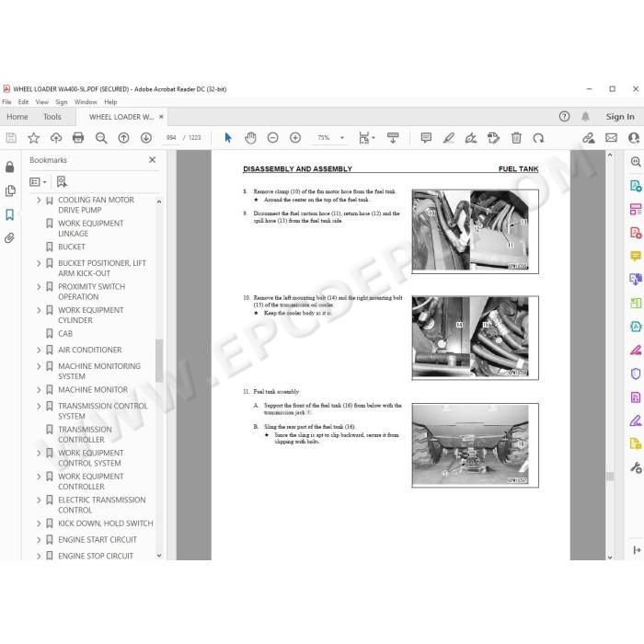644x644 pixels.
Task: Select the Hand pan tool
Action: tap(250, 138)
